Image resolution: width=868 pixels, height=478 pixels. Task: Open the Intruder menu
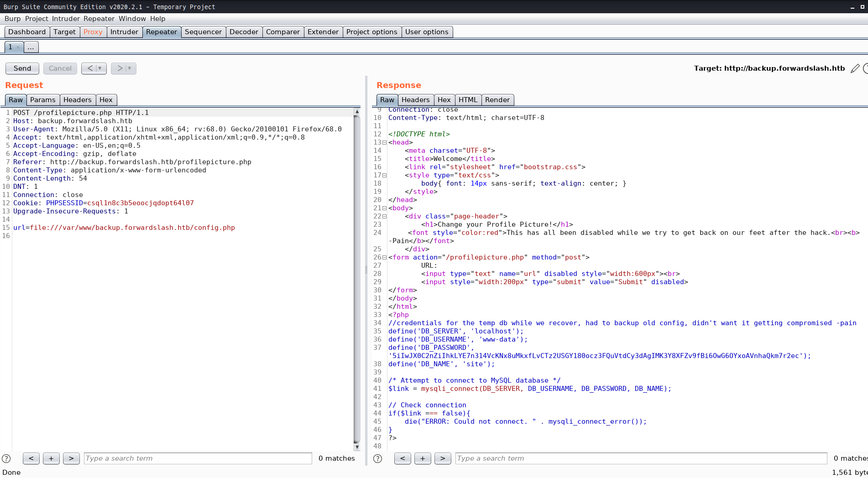66,19
